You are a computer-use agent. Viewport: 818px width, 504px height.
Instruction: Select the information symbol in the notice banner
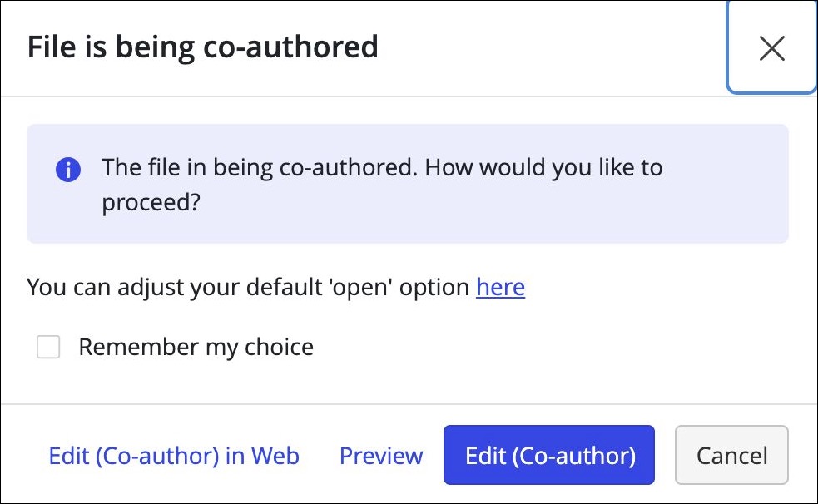pos(68,168)
